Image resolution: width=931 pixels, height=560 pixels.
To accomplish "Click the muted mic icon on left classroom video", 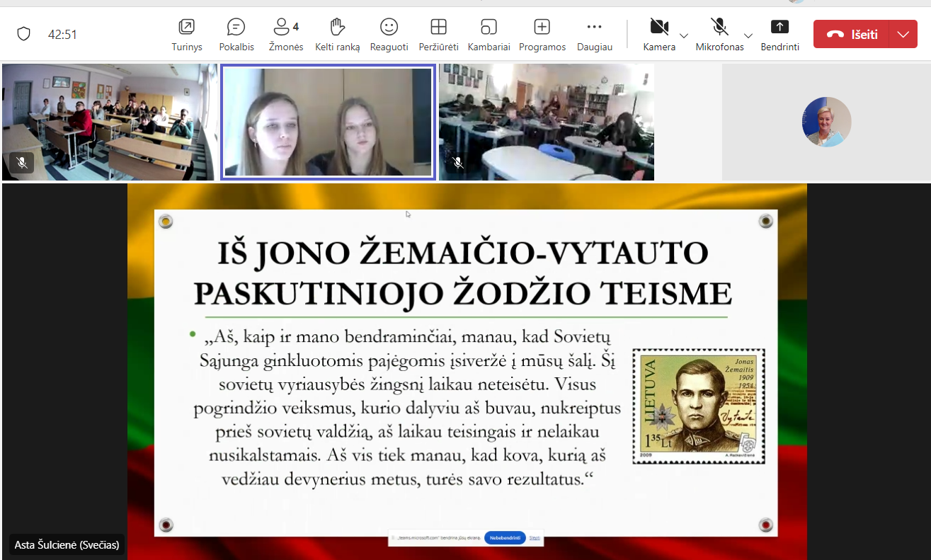I will click(22, 163).
